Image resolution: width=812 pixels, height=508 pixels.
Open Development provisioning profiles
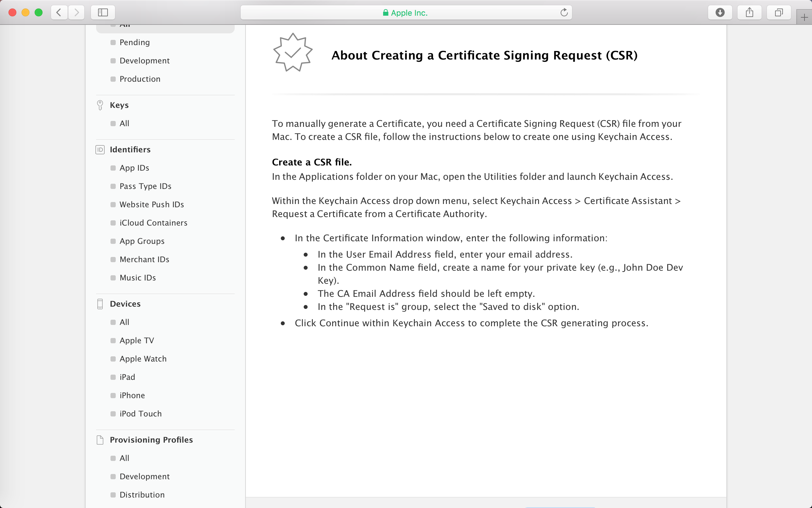(144, 477)
